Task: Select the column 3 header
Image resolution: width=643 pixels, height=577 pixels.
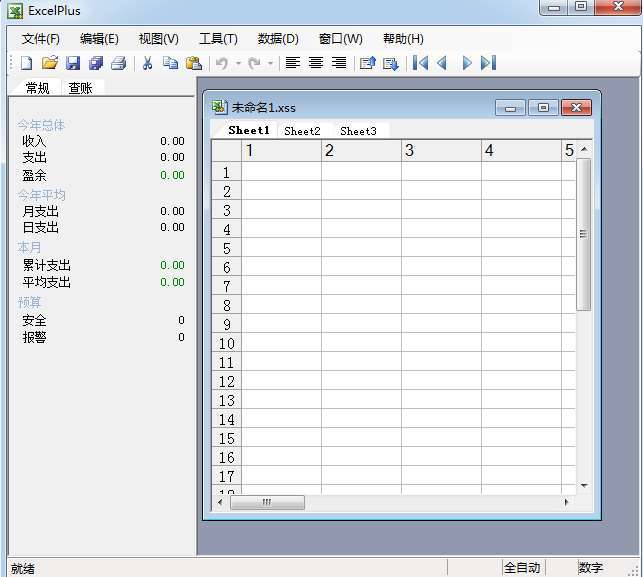Action: pos(440,151)
